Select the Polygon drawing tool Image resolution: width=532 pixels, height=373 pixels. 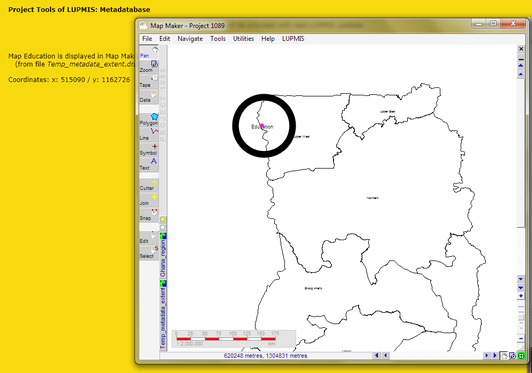(149, 119)
